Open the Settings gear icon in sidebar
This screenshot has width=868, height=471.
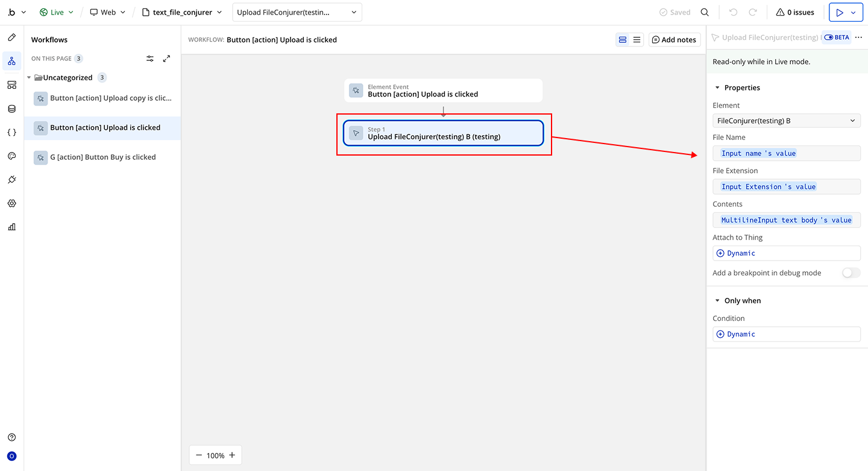coord(11,203)
